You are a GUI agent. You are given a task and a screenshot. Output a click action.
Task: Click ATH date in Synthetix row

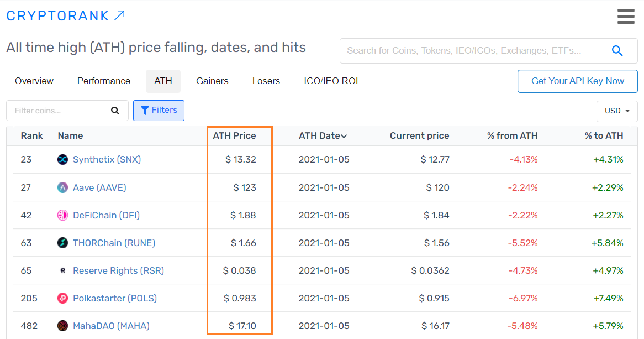point(324,160)
